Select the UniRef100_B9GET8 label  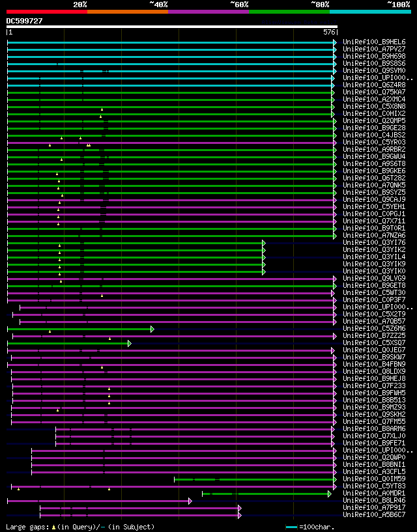pos(374,286)
